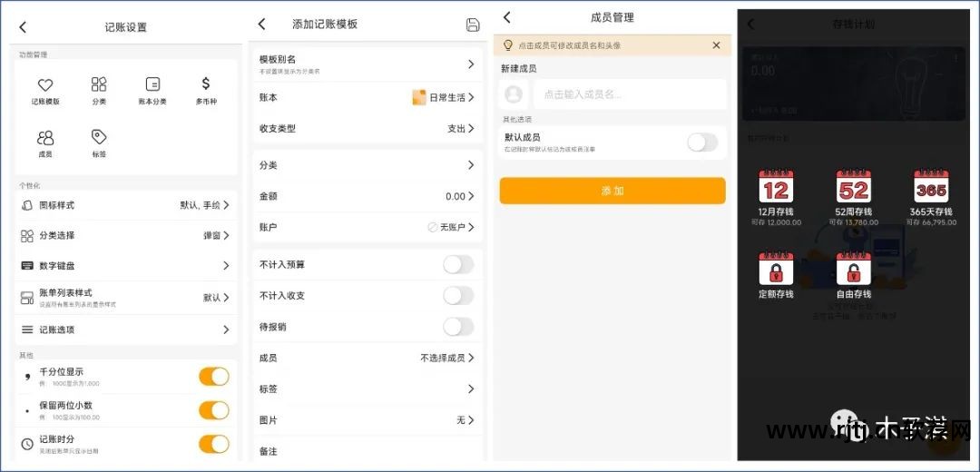This screenshot has height=472, width=980.
Task: Open 模板别名 chevron
Action: 471,64
